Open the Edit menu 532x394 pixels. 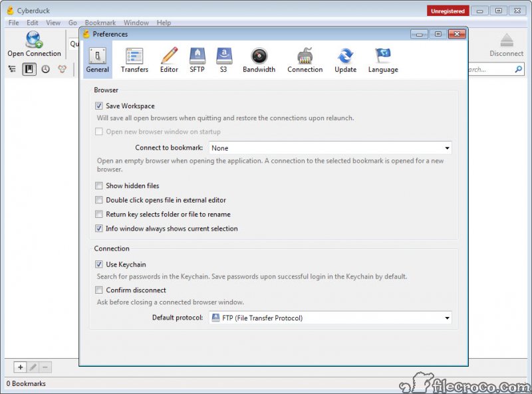(32, 23)
